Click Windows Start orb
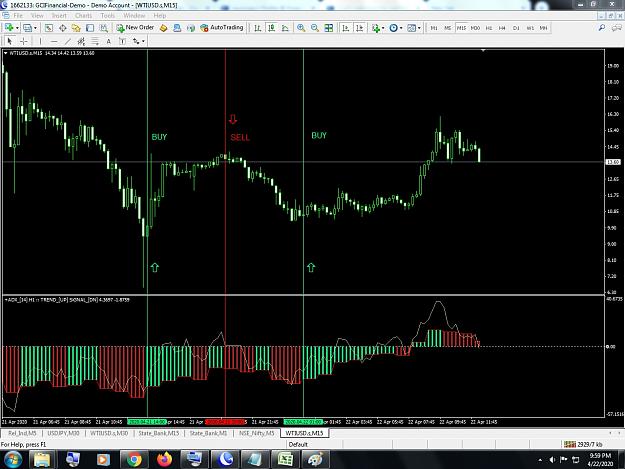 tap(12, 459)
